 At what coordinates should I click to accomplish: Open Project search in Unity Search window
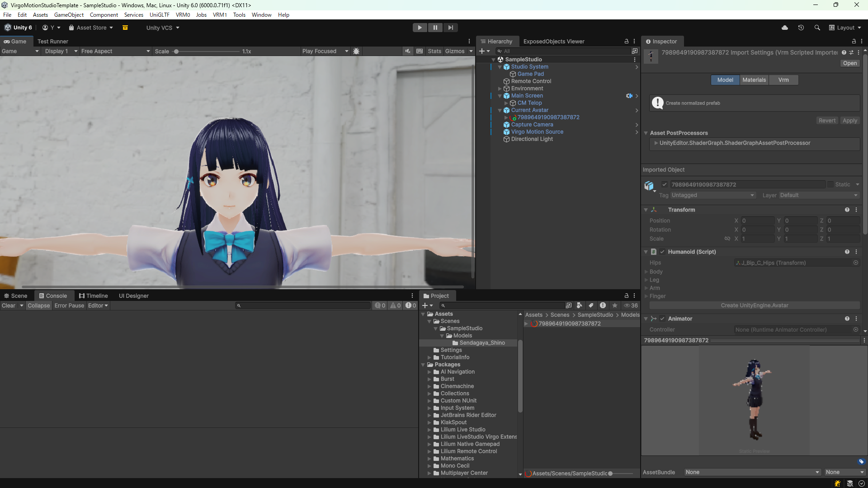(x=569, y=305)
